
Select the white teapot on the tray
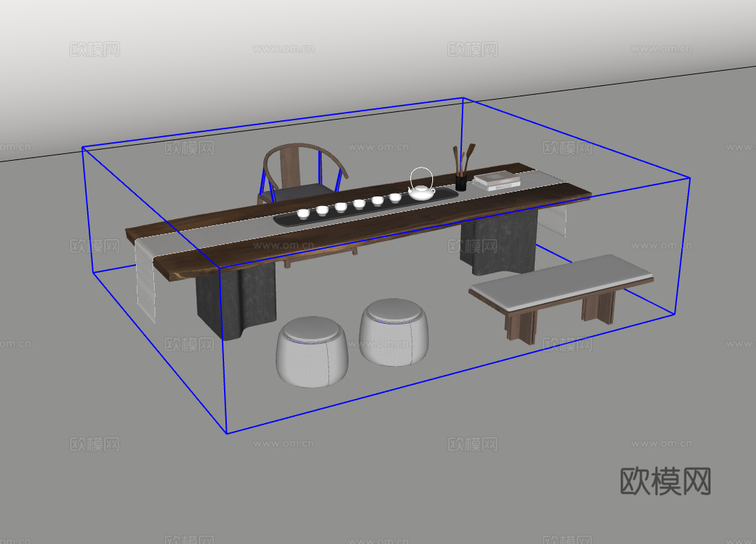(421, 185)
